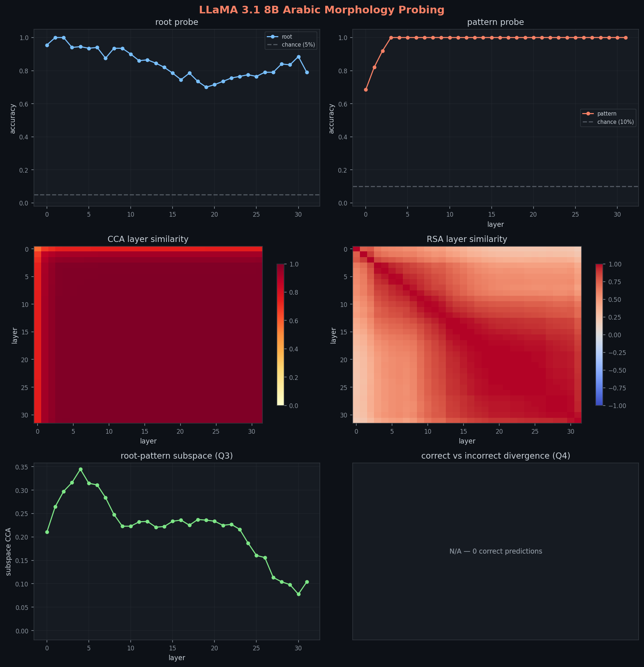Click the dashed chance line in pattern probe

[x=496, y=186]
